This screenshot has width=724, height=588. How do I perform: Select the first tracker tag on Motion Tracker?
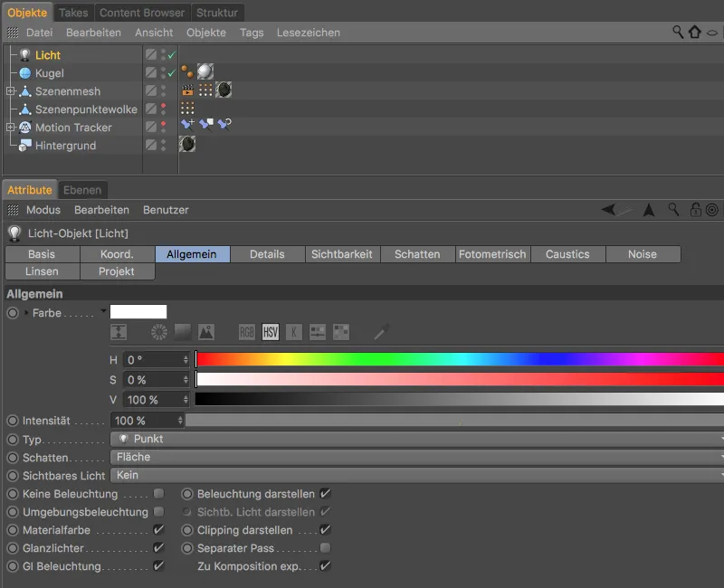187,124
